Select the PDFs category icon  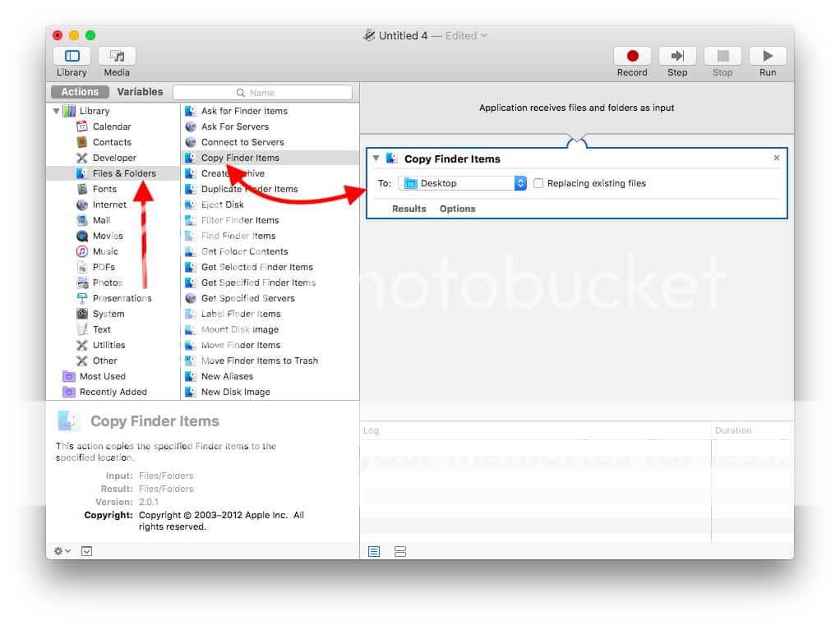(x=82, y=266)
